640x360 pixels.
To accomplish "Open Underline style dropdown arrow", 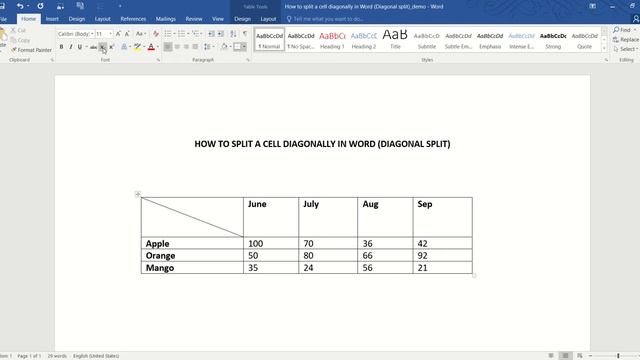I will (x=86, y=47).
